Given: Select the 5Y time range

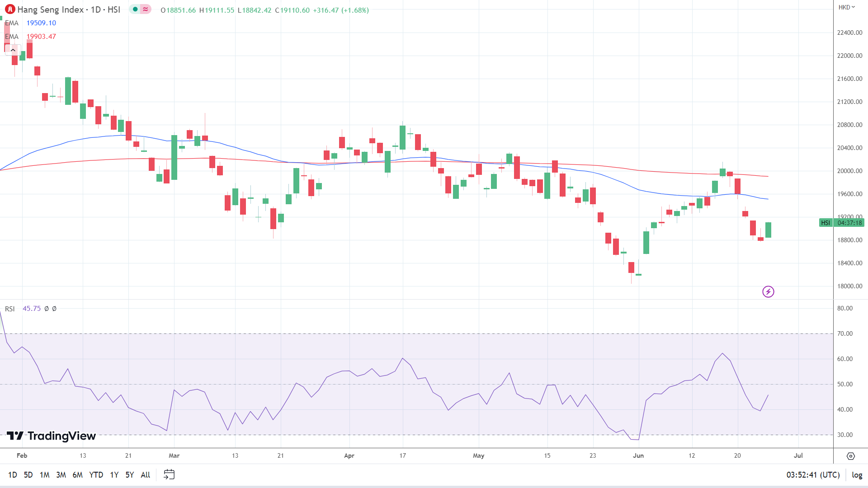Looking at the screenshot, I should click(130, 475).
